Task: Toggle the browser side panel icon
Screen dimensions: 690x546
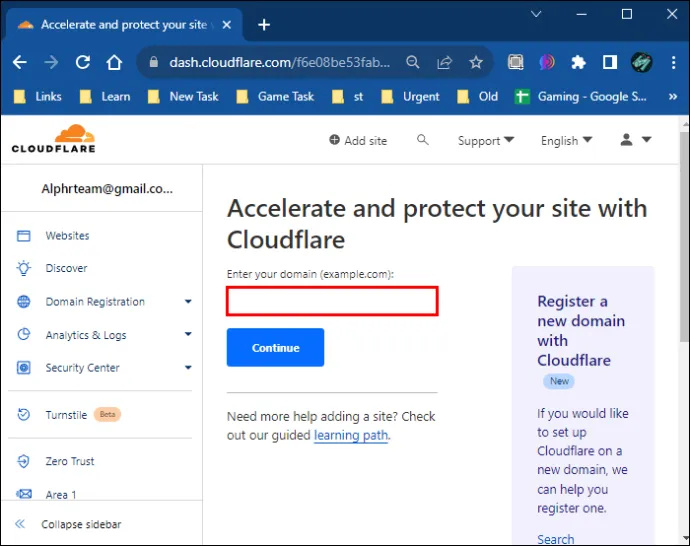Action: pos(609,62)
